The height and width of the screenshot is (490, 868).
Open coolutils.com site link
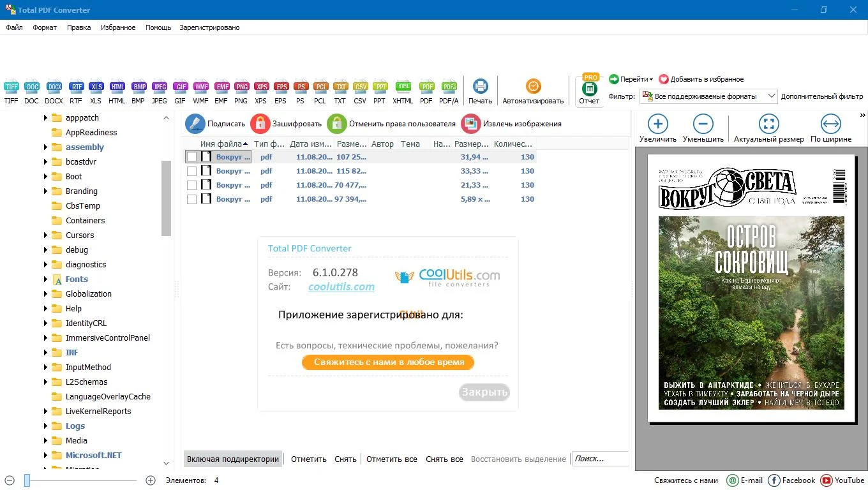click(x=341, y=286)
